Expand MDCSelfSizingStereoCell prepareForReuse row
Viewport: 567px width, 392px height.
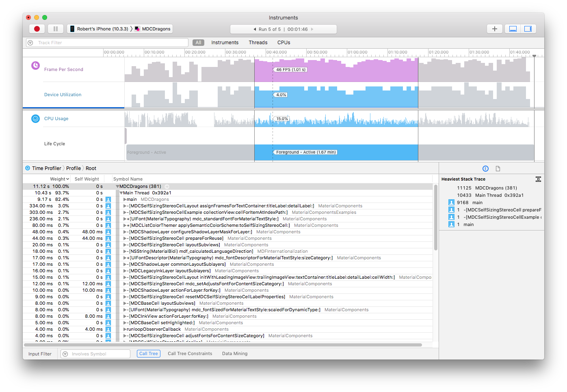125,239
